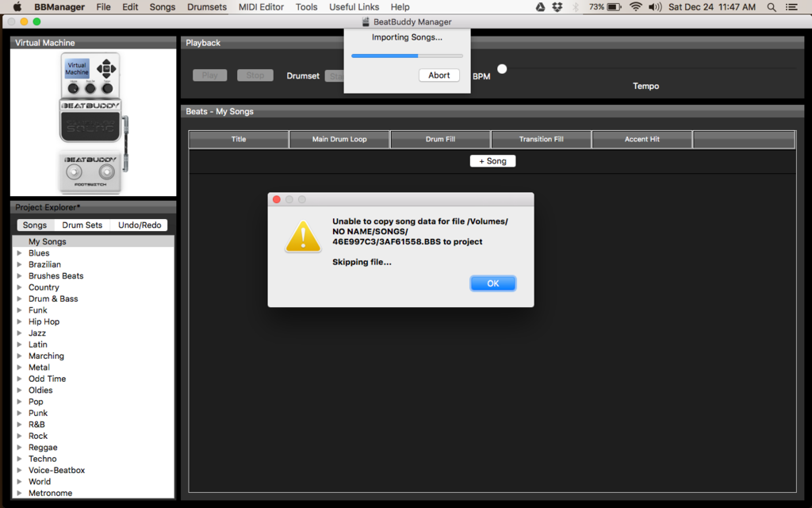Expand the Reggae folder
This screenshot has width=812, height=508.
[x=19, y=448]
